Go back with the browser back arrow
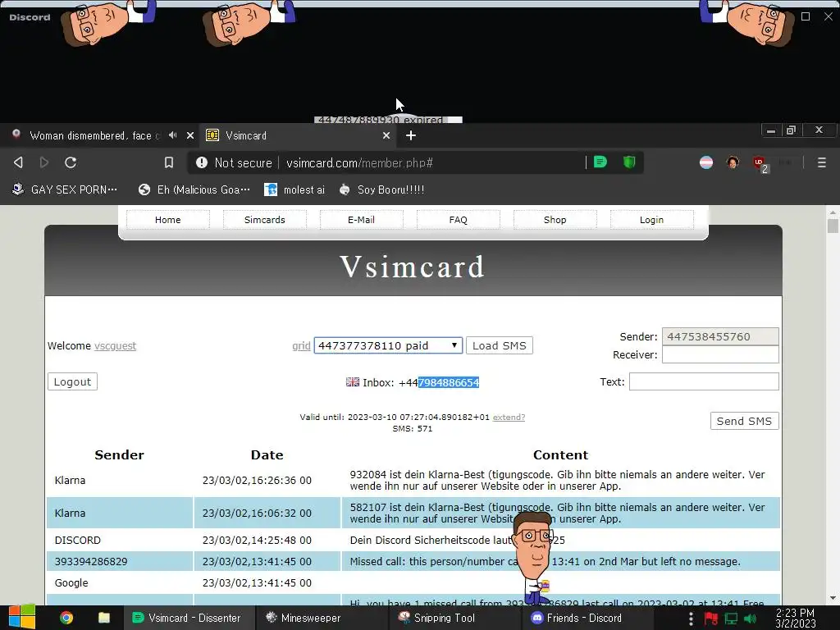The width and height of the screenshot is (840, 630). coord(18,162)
